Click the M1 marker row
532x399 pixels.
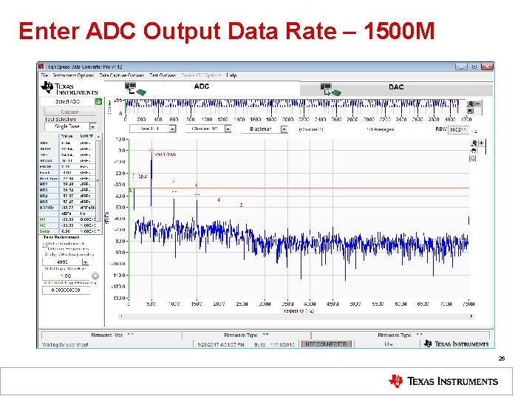click(x=67, y=219)
